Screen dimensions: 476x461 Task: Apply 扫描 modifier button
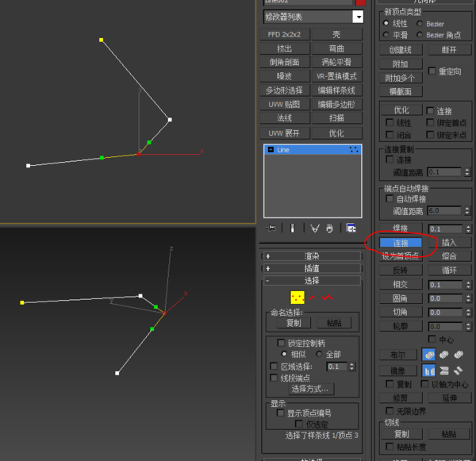click(336, 118)
